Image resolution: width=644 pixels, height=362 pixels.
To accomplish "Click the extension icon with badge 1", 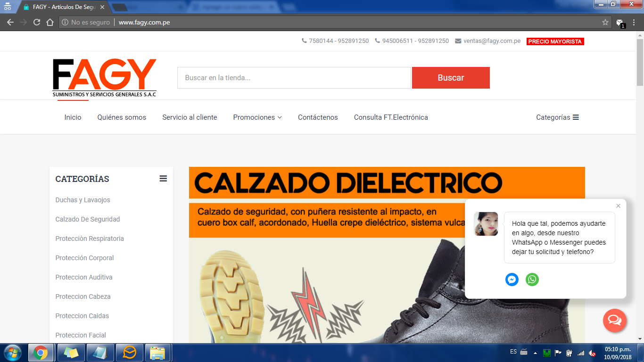I will (620, 23).
